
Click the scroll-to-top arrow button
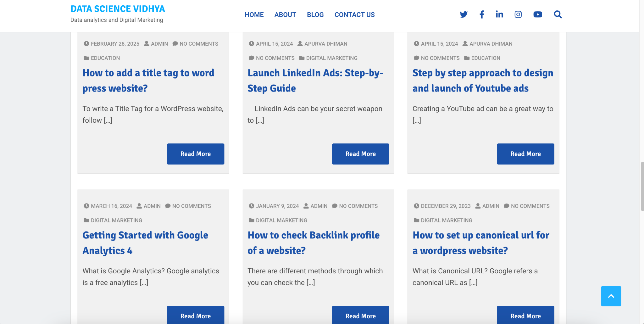611,296
